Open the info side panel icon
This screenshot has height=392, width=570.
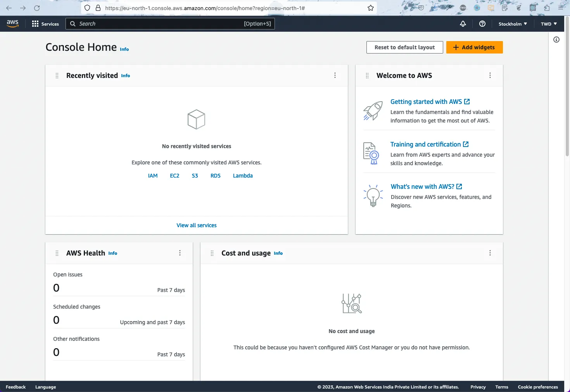tap(556, 40)
